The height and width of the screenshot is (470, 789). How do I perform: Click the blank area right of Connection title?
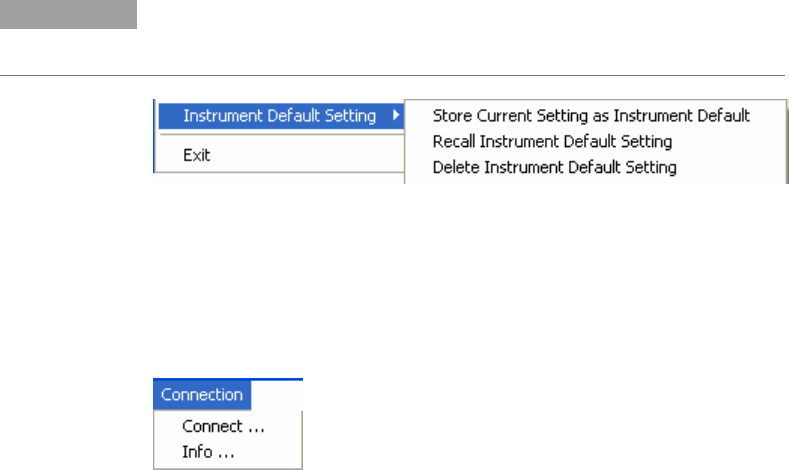(x=277, y=395)
